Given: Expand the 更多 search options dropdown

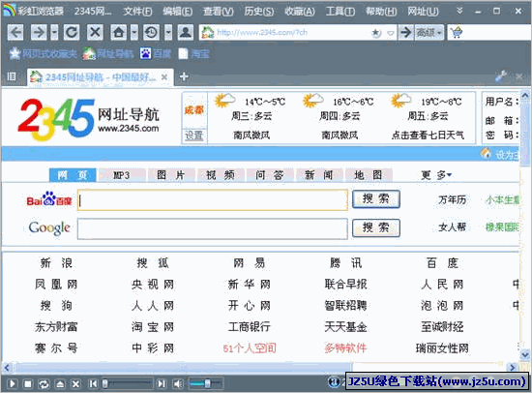Looking at the screenshot, I should tap(436, 175).
